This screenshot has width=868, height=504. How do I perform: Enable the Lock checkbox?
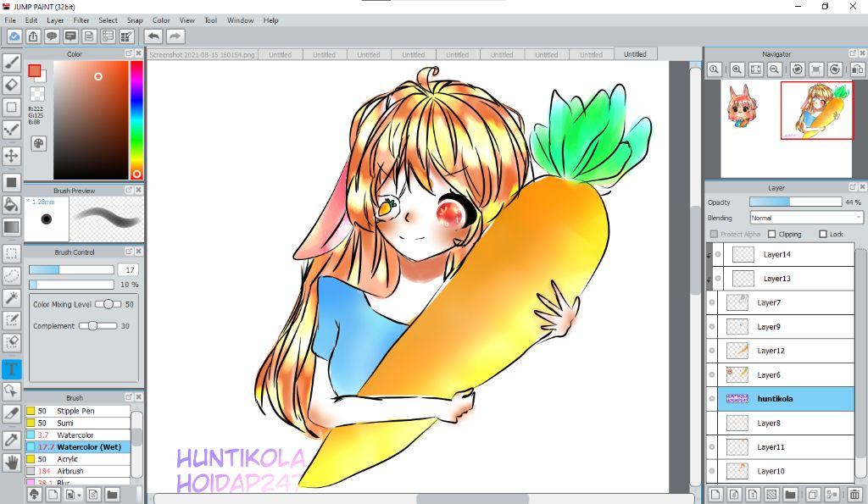click(x=822, y=234)
